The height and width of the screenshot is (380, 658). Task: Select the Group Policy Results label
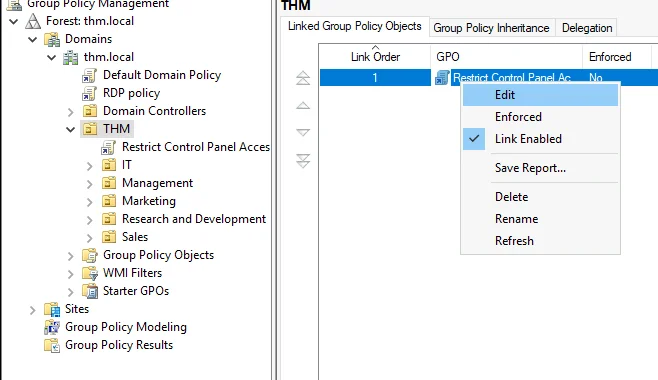pyautogui.click(x=119, y=345)
